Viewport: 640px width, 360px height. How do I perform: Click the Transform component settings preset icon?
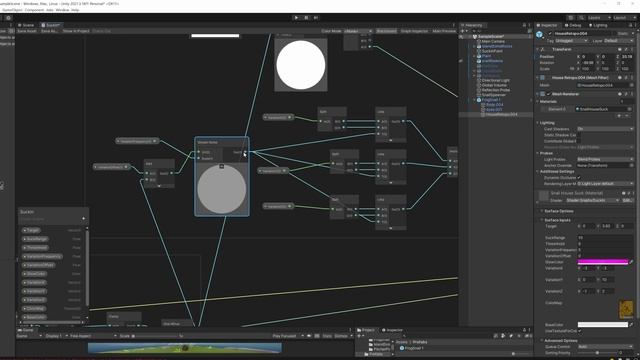[x=626, y=49]
